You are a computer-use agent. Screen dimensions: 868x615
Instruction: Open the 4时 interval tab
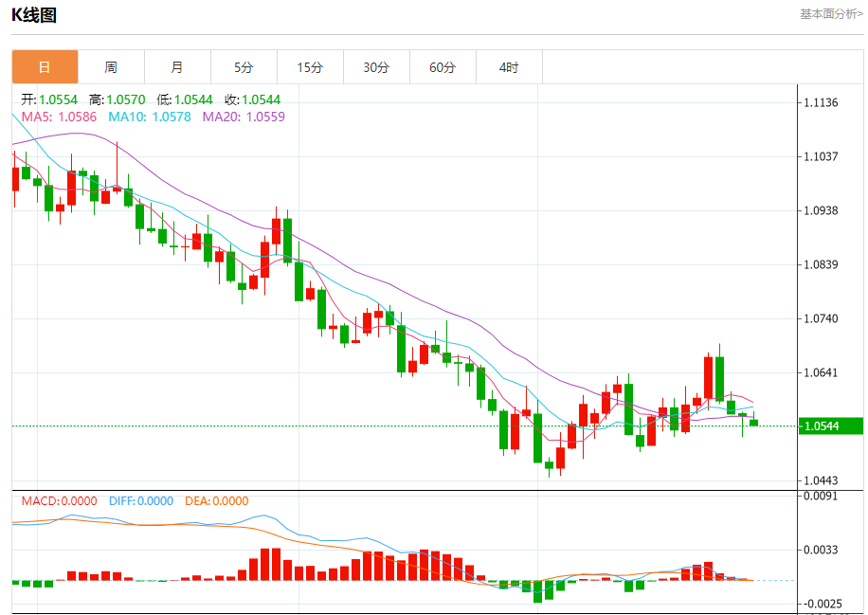(x=510, y=67)
